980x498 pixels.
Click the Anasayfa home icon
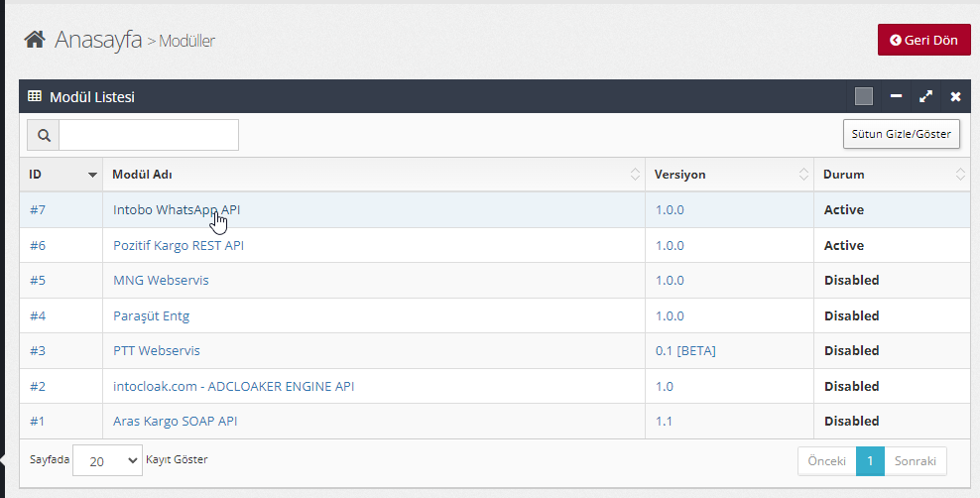point(35,40)
